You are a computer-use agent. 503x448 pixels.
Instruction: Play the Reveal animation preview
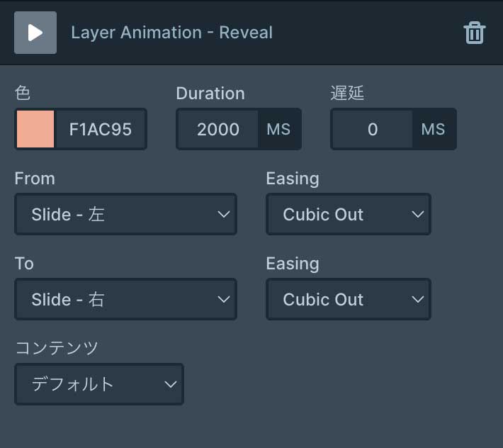point(35,33)
